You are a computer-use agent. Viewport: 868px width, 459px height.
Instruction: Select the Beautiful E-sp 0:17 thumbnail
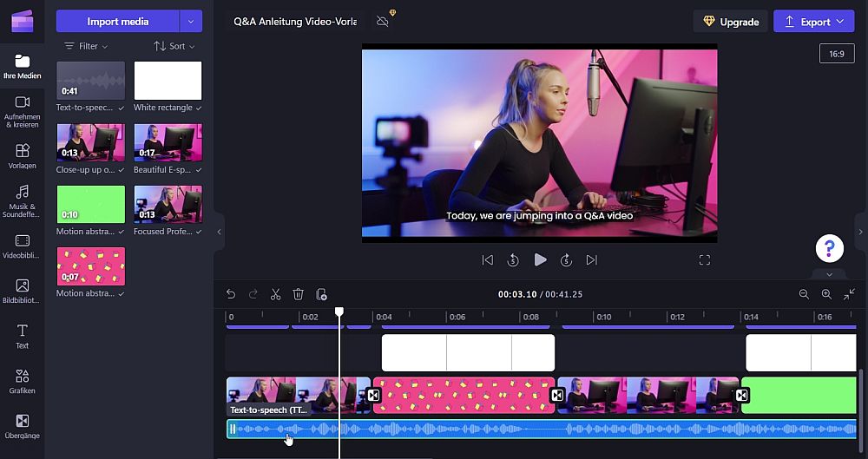pyautogui.click(x=168, y=142)
